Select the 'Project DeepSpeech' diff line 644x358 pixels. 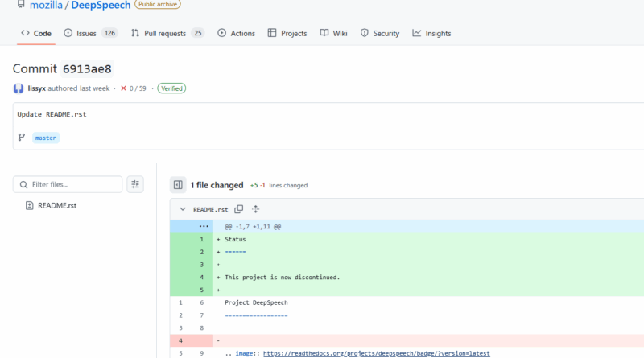(256, 302)
